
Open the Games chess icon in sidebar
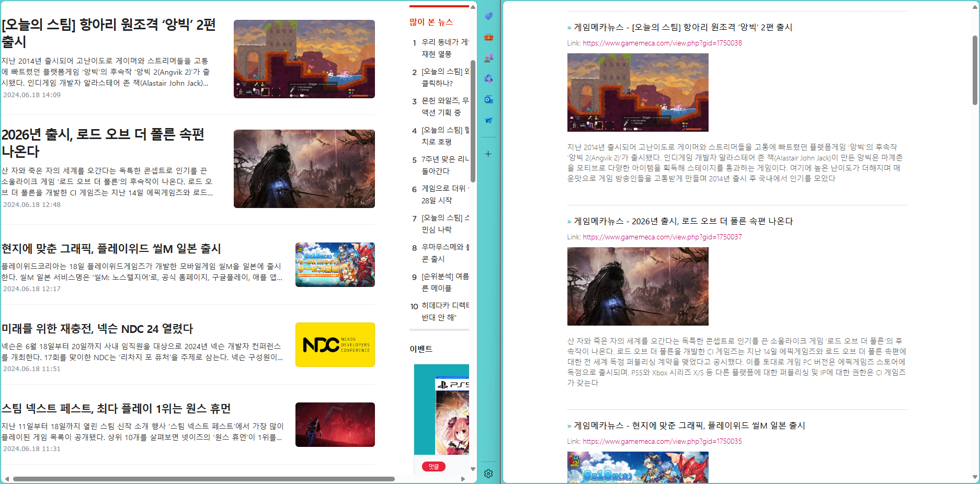488,58
